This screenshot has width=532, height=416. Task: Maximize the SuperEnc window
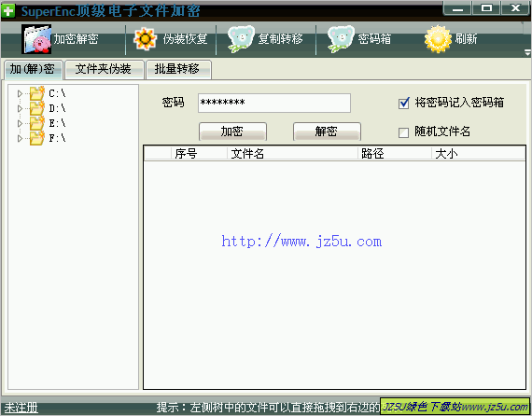[486, 8]
